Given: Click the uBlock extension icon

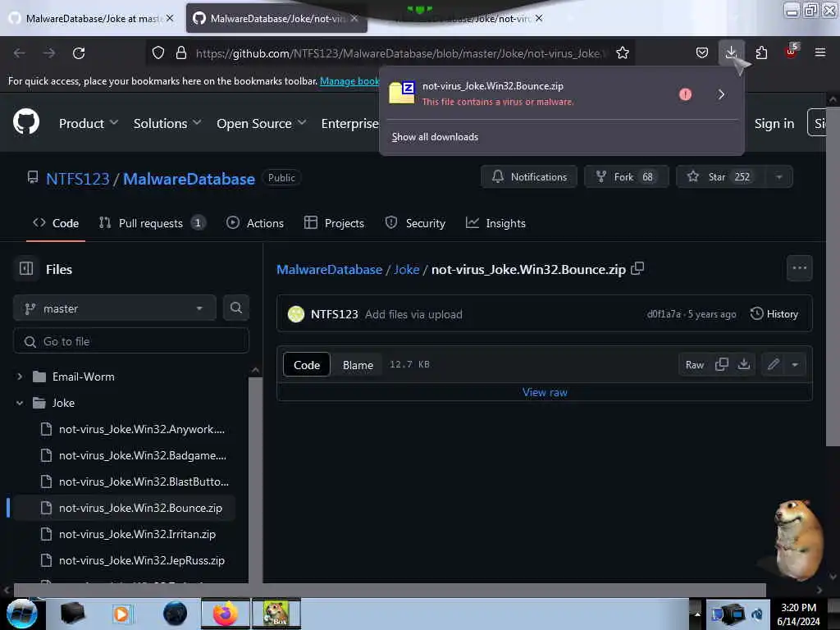Looking at the screenshot, I should (792, 52).
